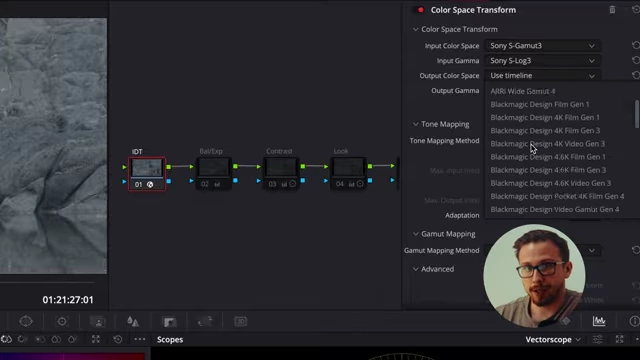
Task: Open the 3D stereoscopic palette
Action: click(240, 322)
